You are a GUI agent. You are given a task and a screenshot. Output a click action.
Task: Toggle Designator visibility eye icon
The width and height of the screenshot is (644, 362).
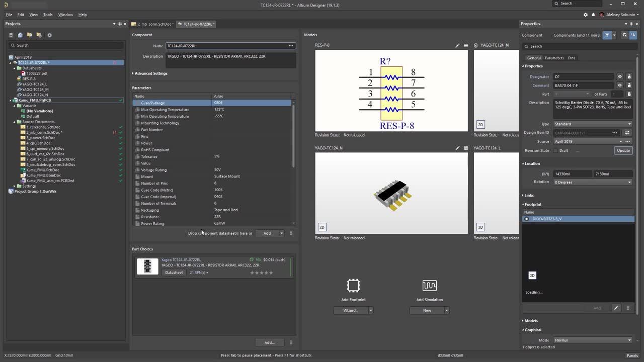620,77
